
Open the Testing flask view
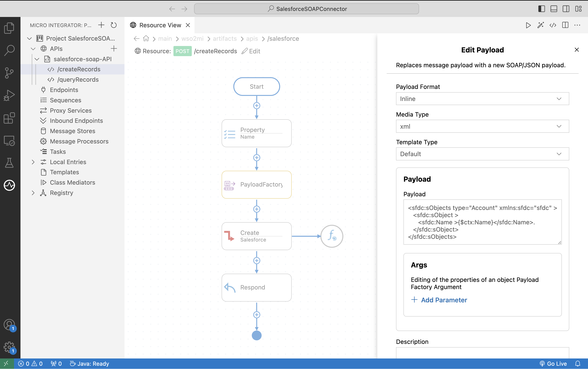pos(9,163)
